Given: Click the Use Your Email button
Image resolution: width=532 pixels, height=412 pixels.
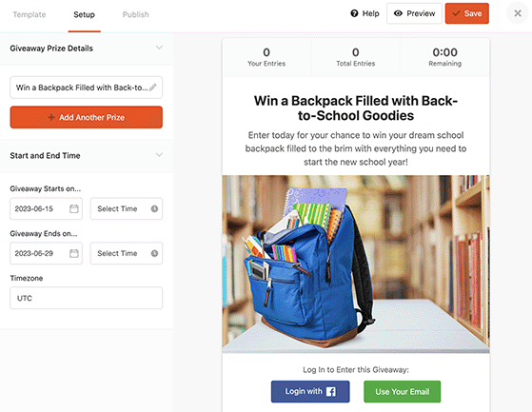Looking at the screenshot, I should (x=402, y=392).
